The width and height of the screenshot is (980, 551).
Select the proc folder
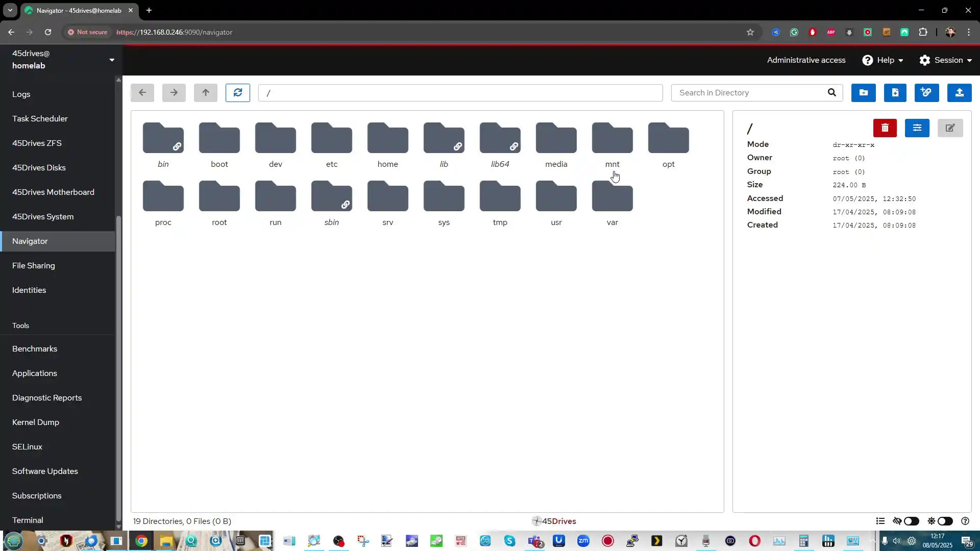coord(163,203)
